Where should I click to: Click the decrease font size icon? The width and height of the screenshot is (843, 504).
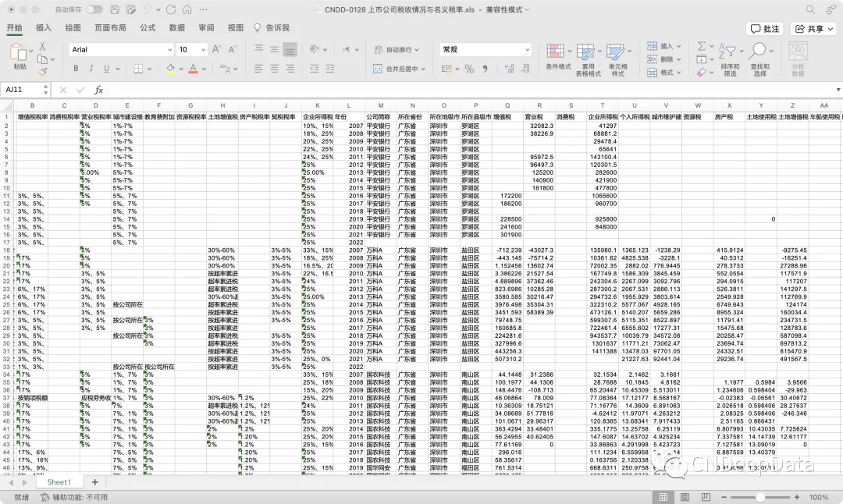tap(233, 49)
